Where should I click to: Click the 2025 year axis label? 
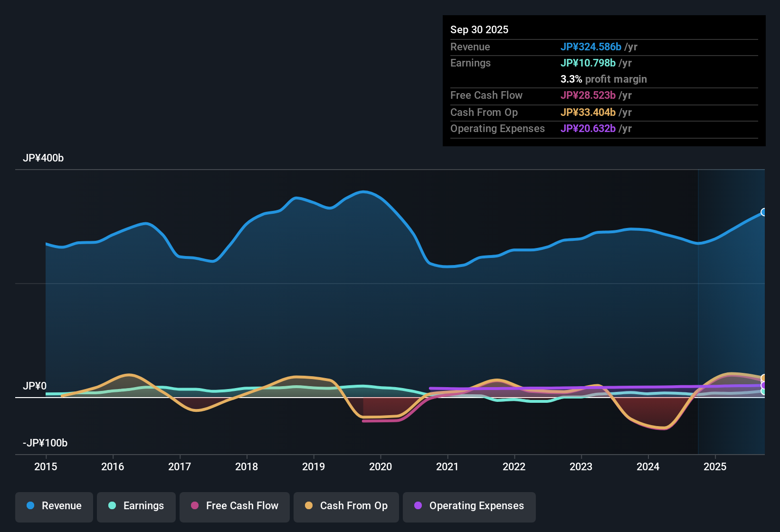click(715, 467)
